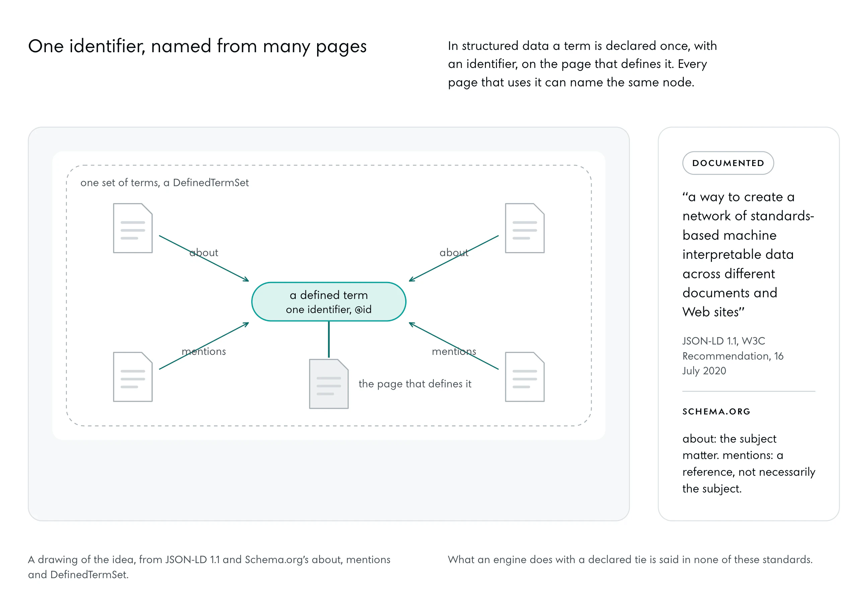Click the top-left document icon

133,228
